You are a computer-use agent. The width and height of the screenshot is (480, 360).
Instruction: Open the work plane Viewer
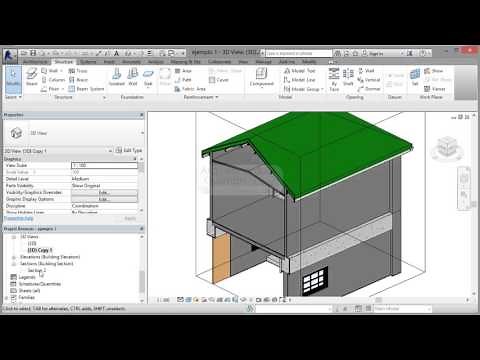[x=435, y=89]
